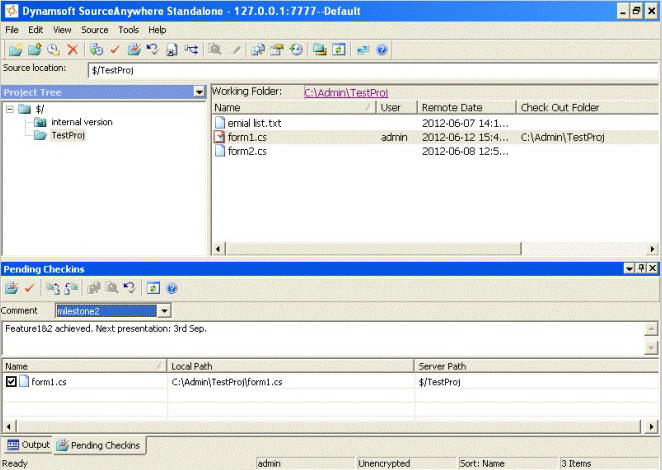662x470 pixels.
Task: Click refresh icon in Pending Checkins toolbar
Action: 152,288
